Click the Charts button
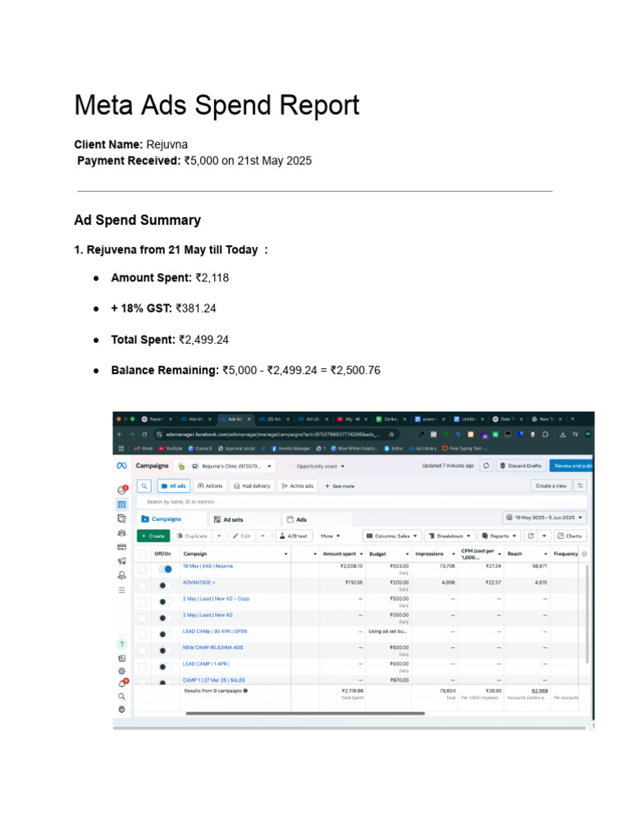Viewport: 630px width, 840px height. (569, 536)
